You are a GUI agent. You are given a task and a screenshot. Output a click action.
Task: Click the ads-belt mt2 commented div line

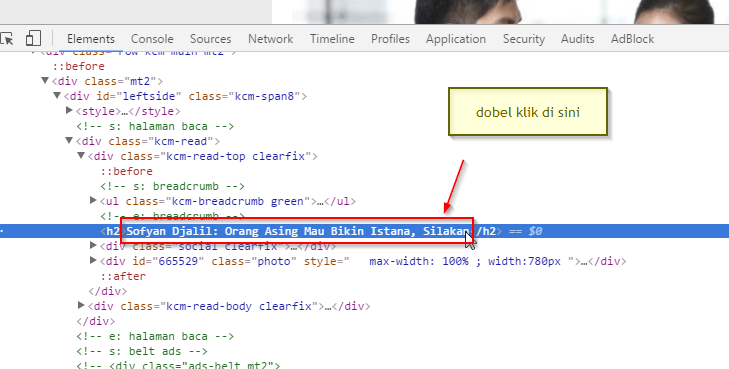[178, 365]
